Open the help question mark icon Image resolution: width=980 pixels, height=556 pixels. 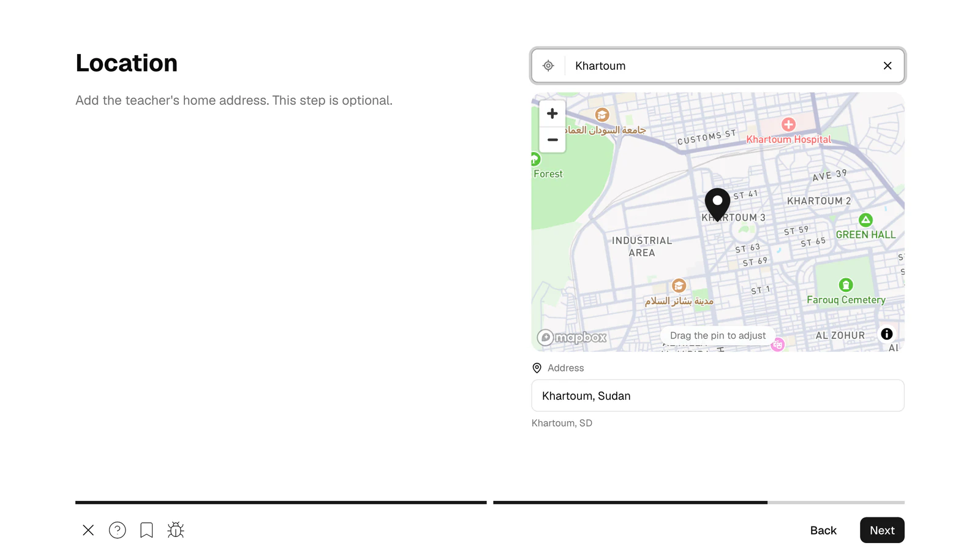click(118, 530)
